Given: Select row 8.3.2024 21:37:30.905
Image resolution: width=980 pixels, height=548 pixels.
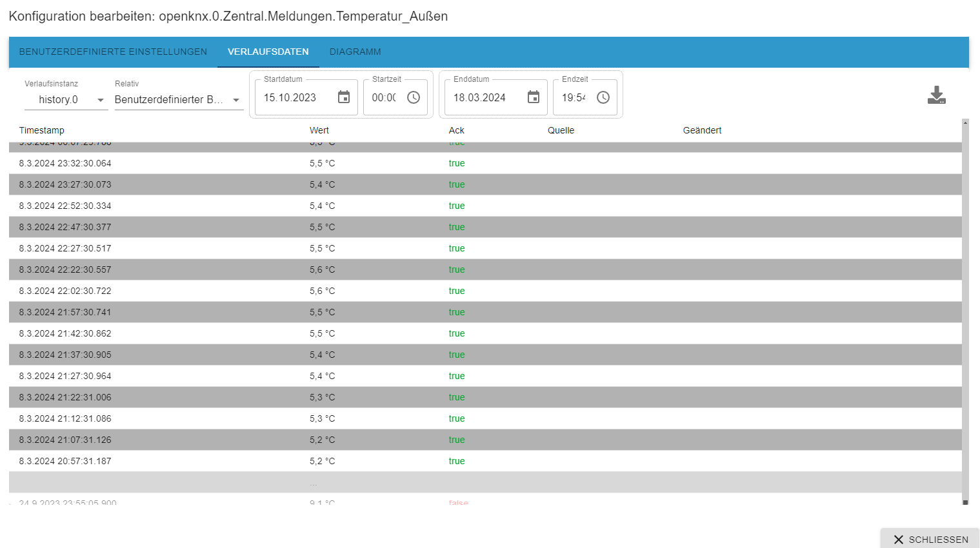Looking at the screenshot, I should point(485,355).
